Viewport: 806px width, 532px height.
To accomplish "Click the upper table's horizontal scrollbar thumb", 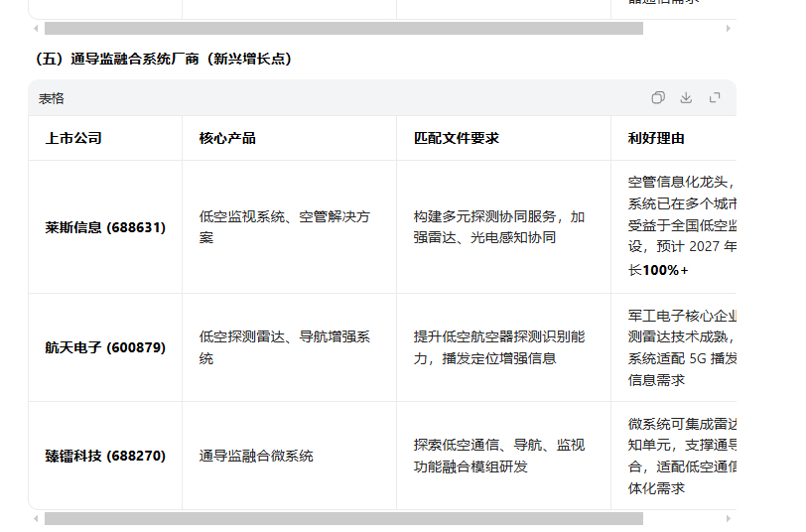I will (x=343, y=28).
